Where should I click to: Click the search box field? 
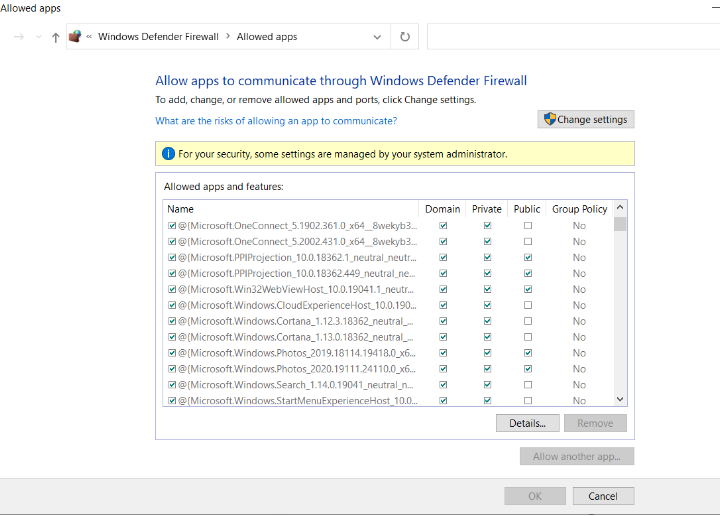(x=570, y=37)
